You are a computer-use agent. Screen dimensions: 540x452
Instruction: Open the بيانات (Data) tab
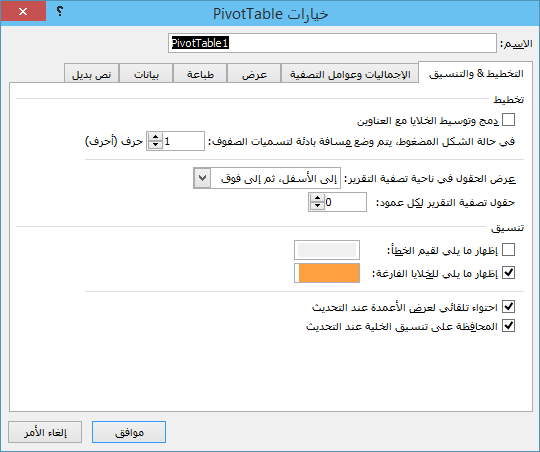(x=146, y=74)
